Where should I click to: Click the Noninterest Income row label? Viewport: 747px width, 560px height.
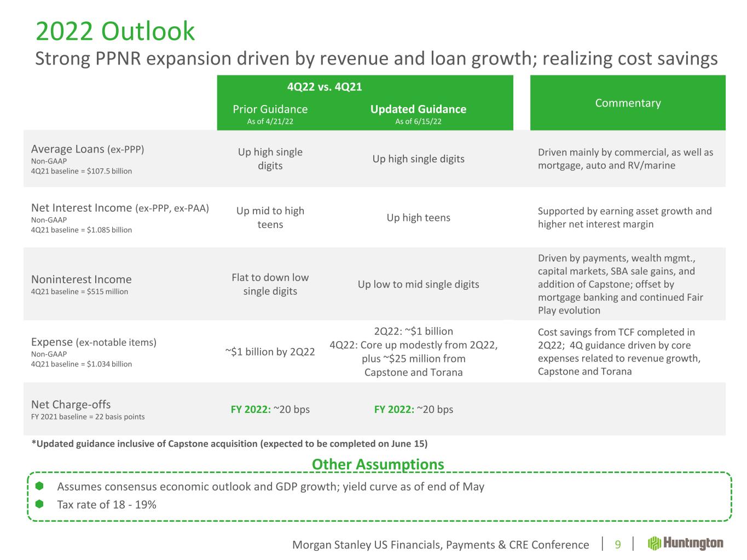click(x=82, y=279)
